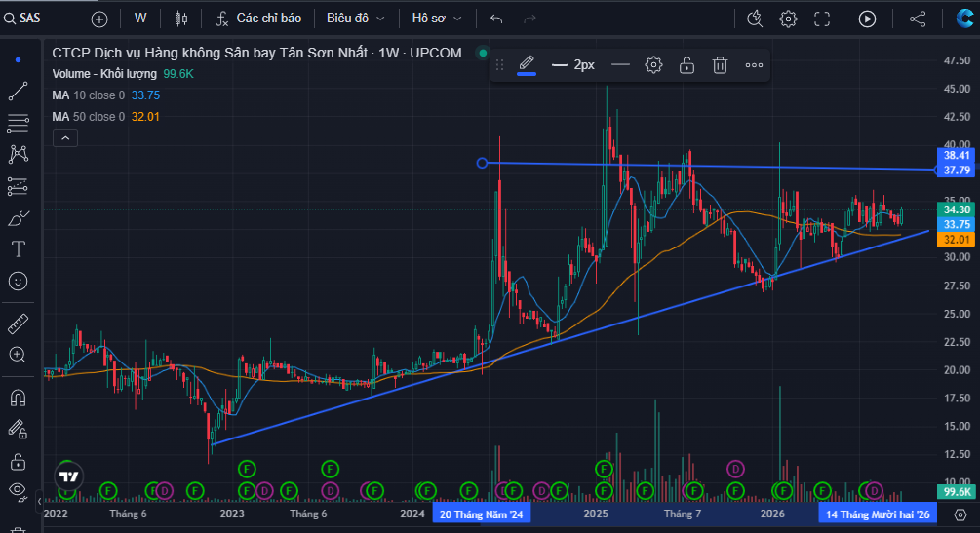Collapse the indicator legend chevron
The height and width of the screenshot is (533, 980).
click(65, 138)
